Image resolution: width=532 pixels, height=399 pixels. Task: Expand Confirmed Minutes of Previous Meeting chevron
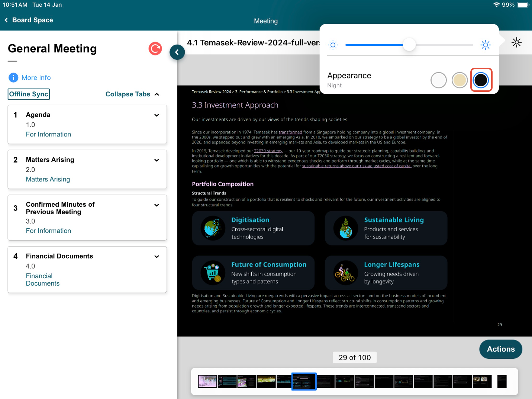pyautogui.click(x=157, y=205)
